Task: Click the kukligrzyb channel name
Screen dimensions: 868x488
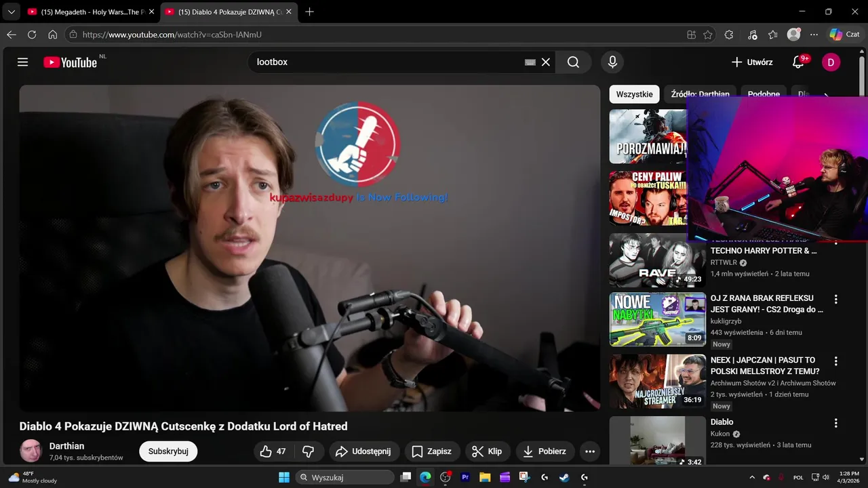Action: click(x=726, y=321)
